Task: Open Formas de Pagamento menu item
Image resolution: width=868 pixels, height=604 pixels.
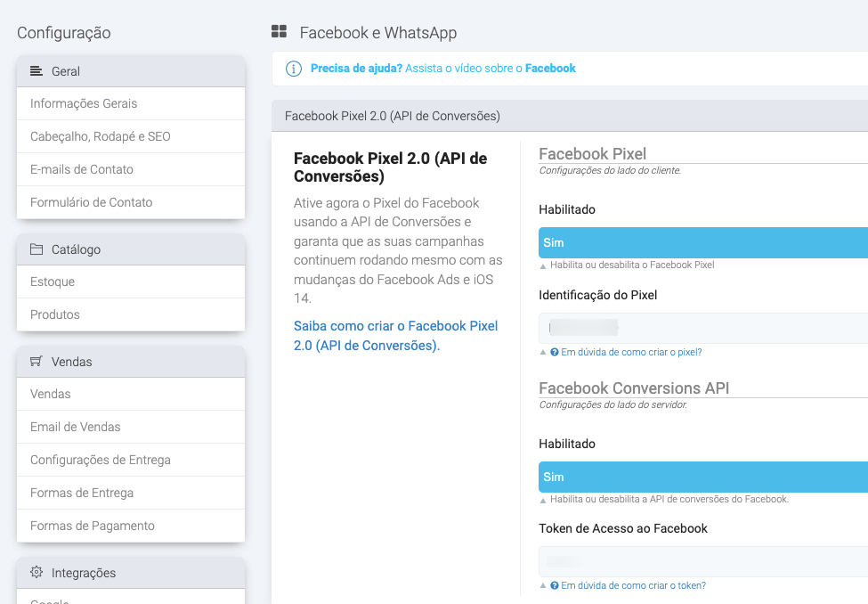Action: (x=93, y=526)
